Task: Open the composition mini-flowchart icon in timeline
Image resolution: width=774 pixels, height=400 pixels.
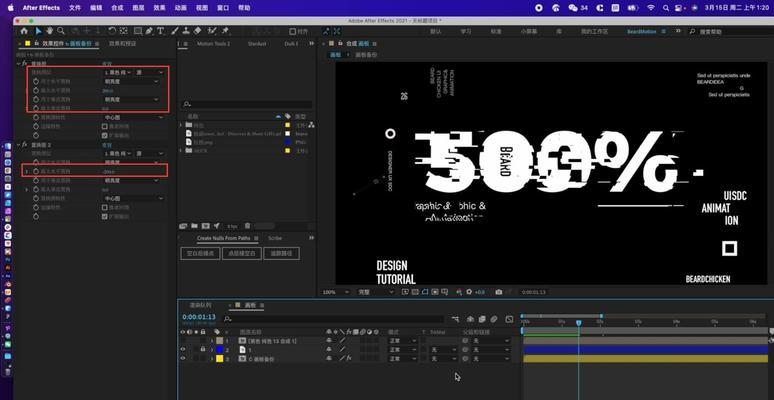Action: pos(455,319)
